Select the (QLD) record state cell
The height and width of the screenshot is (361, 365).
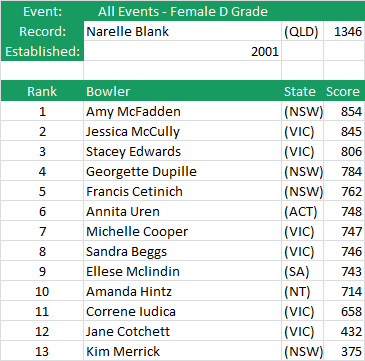pos(302,31)
